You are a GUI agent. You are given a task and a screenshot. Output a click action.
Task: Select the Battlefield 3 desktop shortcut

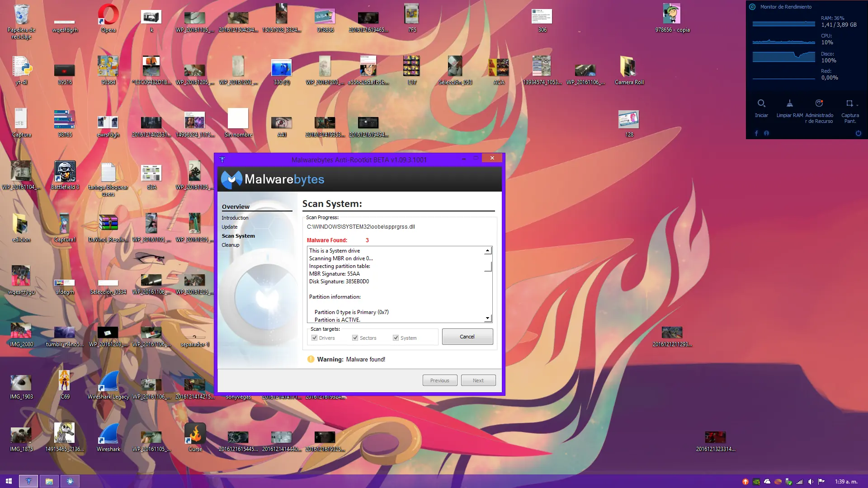point(65,175)
